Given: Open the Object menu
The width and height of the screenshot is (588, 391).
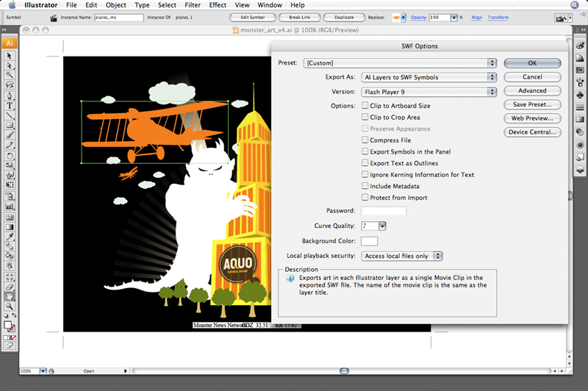Looking at the screenshot, I should (116, 4).
